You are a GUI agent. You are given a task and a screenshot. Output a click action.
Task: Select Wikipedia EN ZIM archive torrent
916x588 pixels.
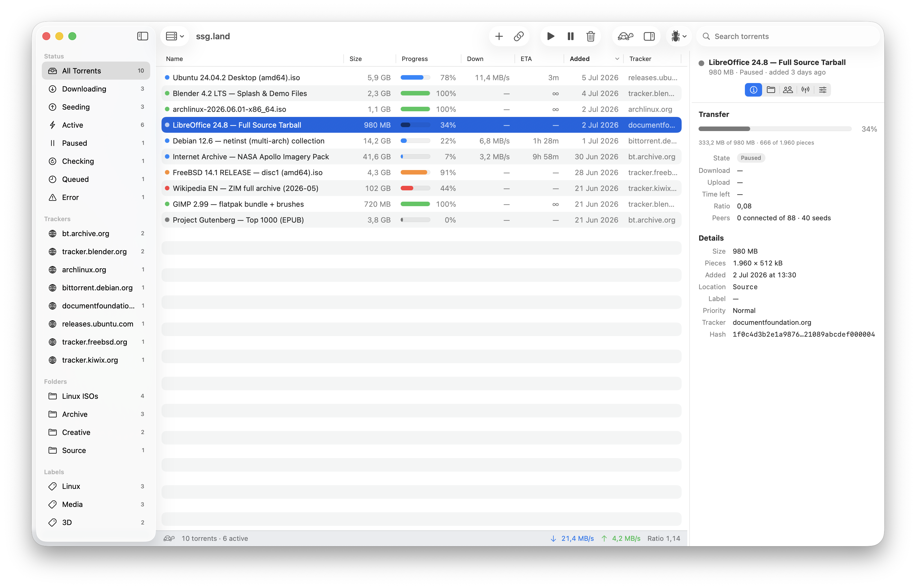pos(421,188)
